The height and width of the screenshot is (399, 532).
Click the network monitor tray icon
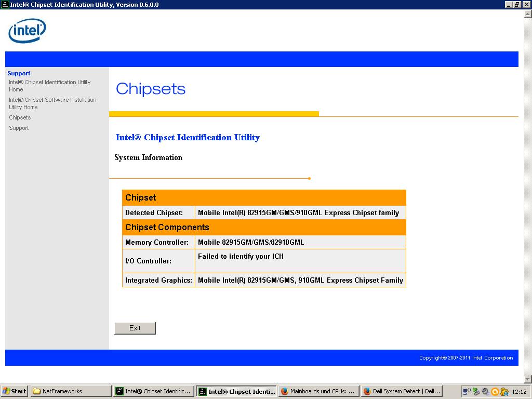click(x=467, y=392)
